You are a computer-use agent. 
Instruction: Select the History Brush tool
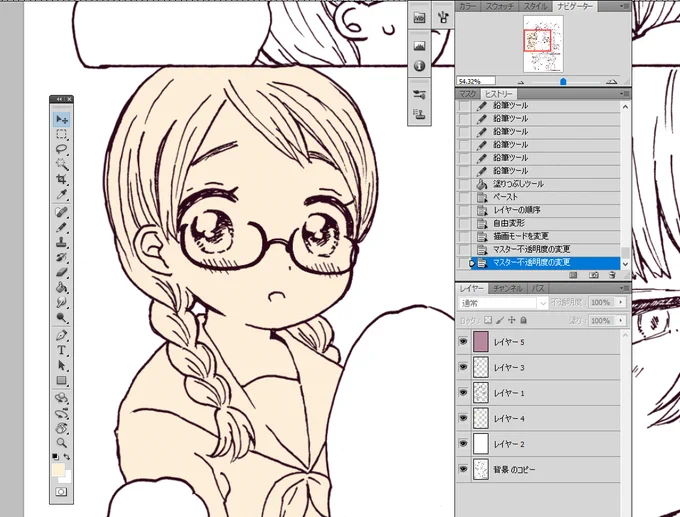pos(62,257)
